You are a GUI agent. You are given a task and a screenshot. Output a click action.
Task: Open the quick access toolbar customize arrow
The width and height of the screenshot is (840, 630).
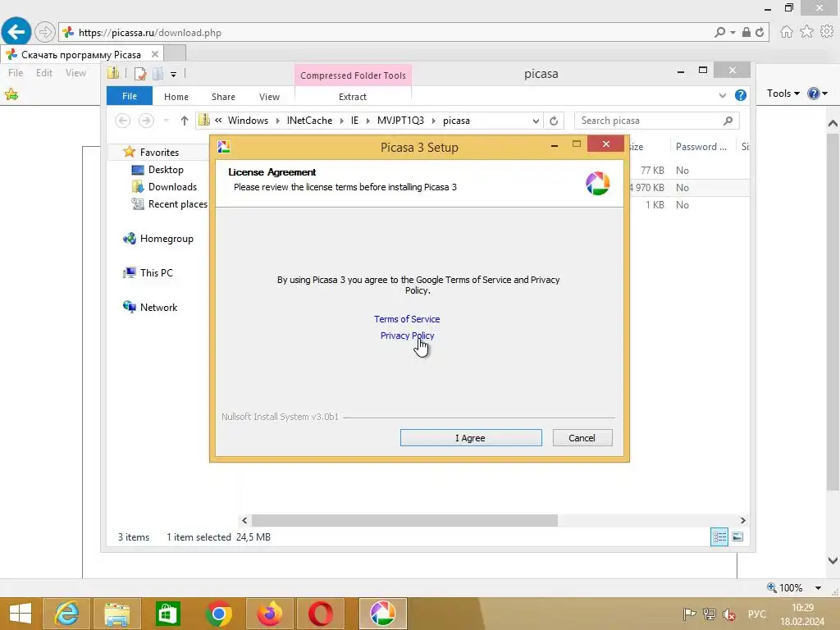point(174,75)
